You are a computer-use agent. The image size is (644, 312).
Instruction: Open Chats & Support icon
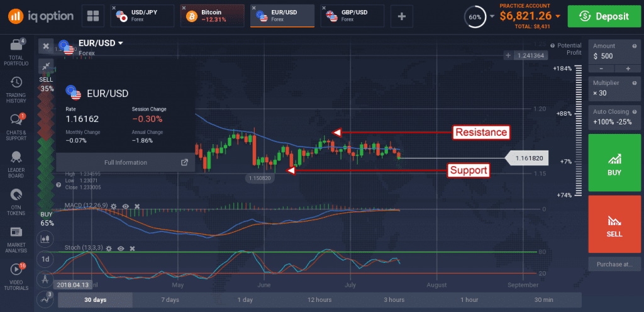coord(16,120)
